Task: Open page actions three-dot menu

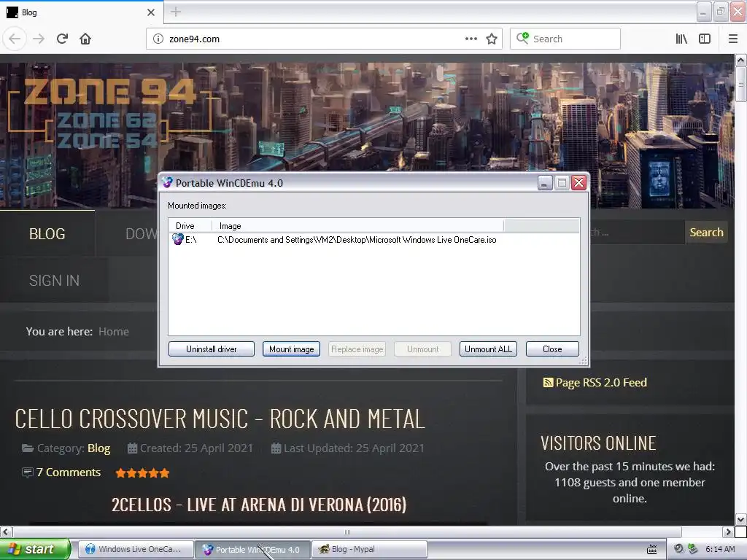Action: pos(471,39)
